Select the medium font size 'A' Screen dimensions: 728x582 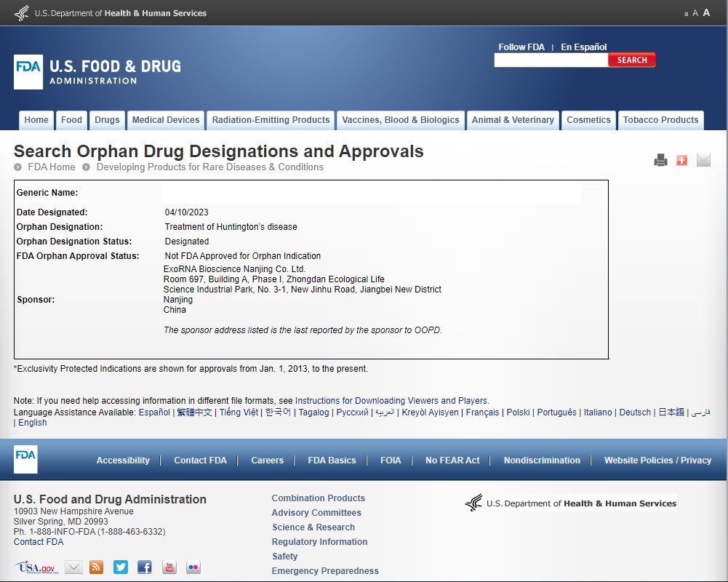pyautogui.click(x=695, y=14)
